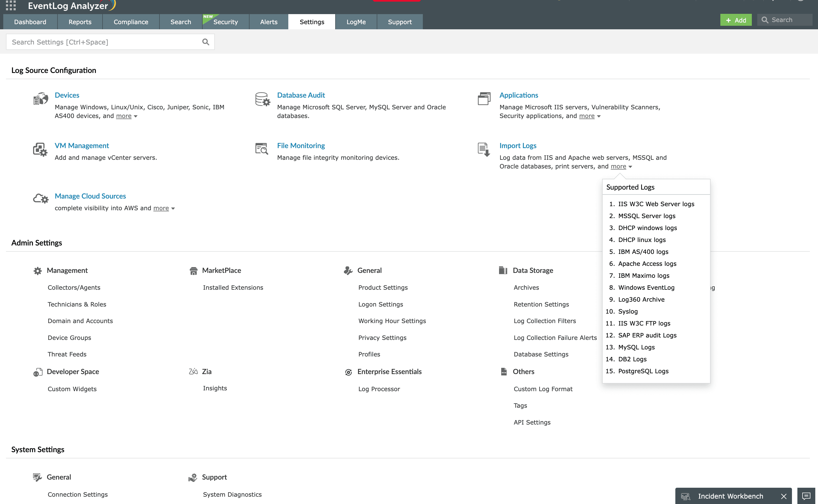
Task: Focus the Search Settings input field
Action: tap(110, 42)
